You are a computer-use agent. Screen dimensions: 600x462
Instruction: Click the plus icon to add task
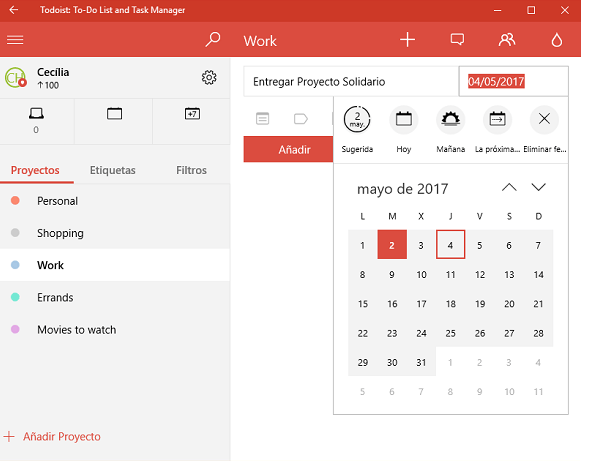408,39
